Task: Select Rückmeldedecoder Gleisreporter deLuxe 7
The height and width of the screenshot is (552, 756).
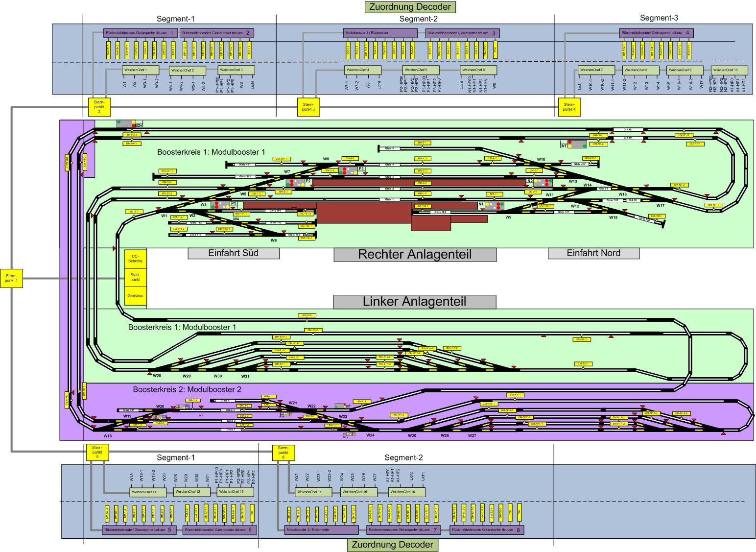Action: coord(403,529)
